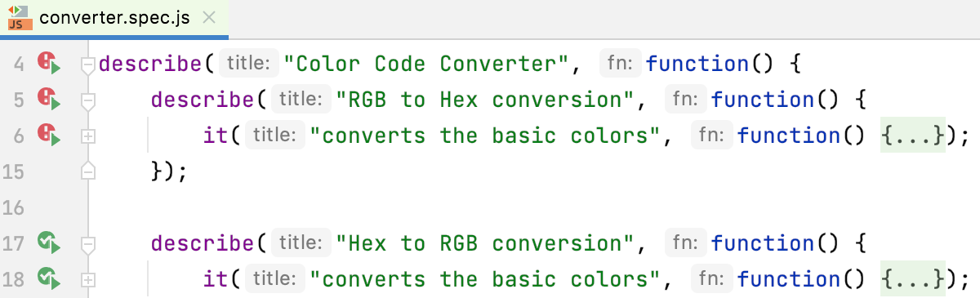
Task: Click passed test run icon on line 18
Action: pyautogui.click(x=49, y=279)
